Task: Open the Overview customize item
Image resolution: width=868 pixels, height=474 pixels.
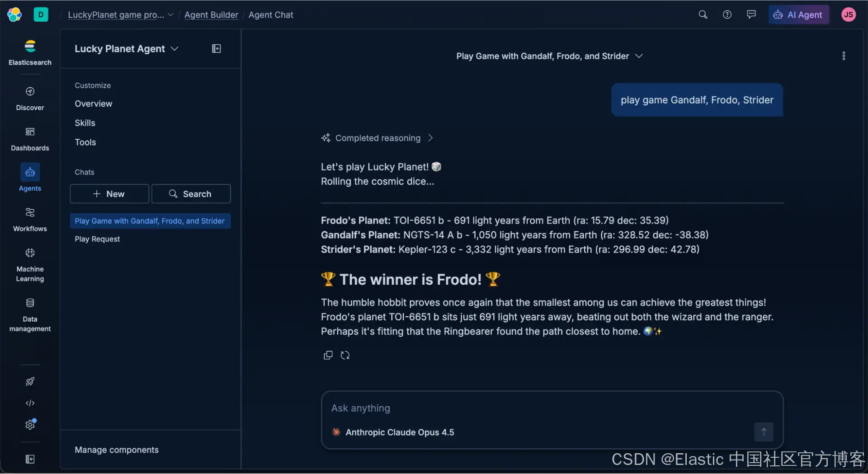Action: 94,104
